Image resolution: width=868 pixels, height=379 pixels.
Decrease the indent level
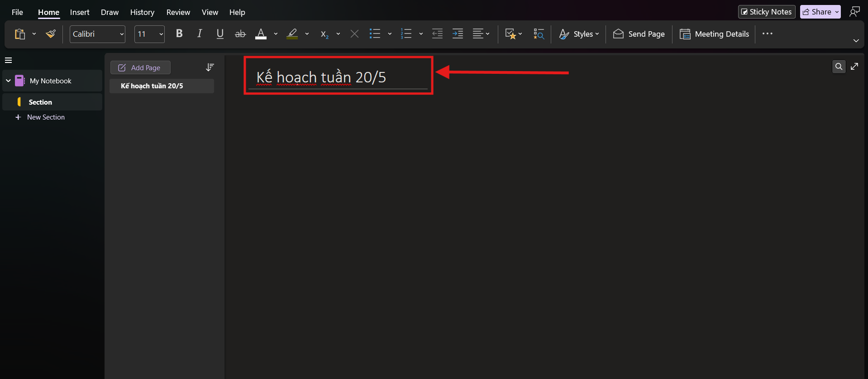[437, 34]
